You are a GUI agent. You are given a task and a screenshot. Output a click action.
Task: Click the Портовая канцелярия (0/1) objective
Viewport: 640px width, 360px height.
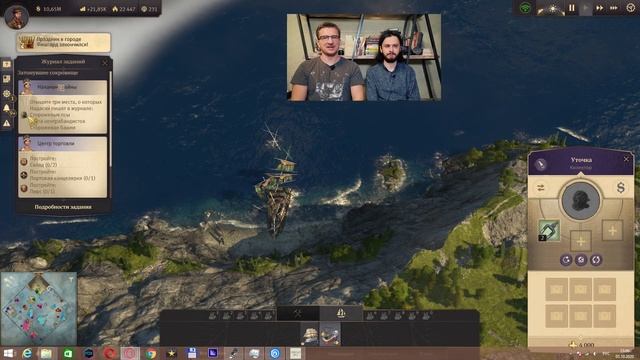coord(62,178)
